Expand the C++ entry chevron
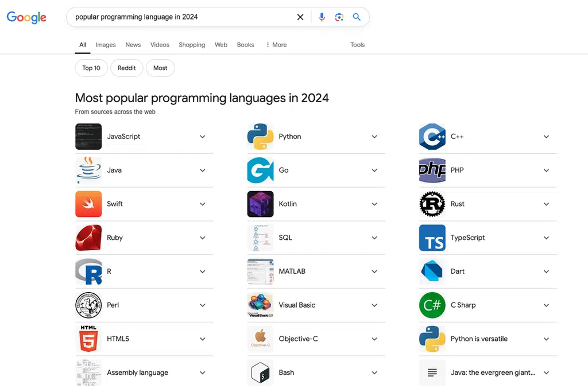 547,137
